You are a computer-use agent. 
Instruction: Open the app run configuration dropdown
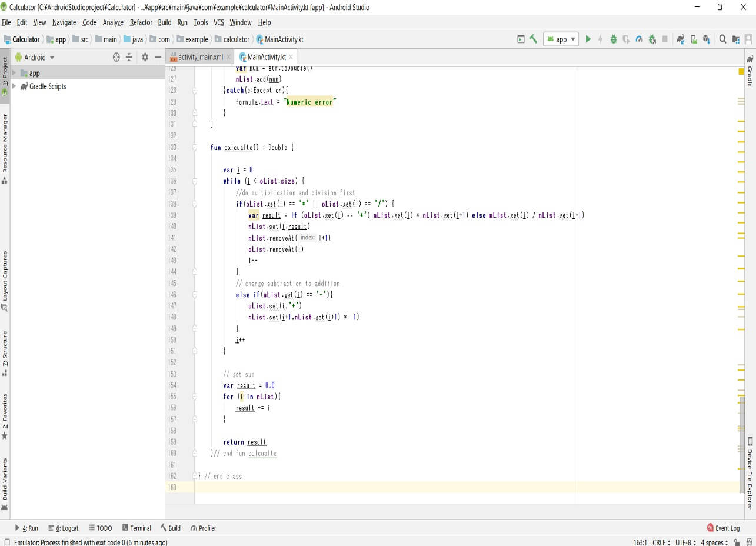click(560, 39)
